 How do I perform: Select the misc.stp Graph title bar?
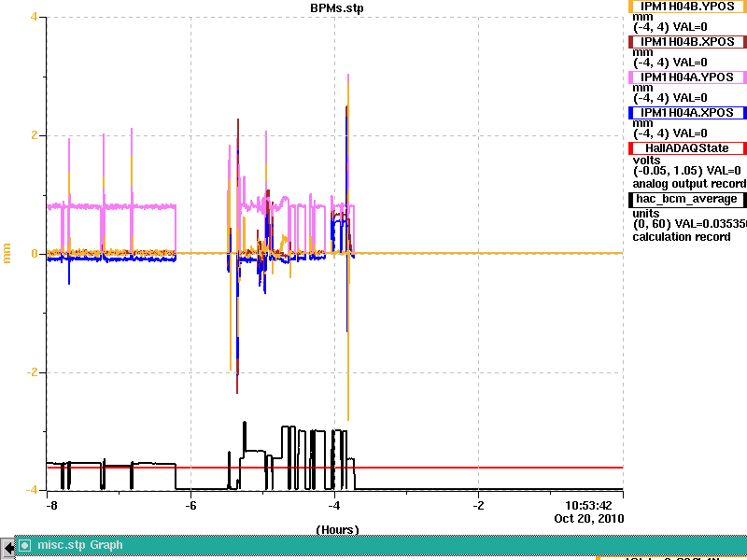tap(381, 545)
